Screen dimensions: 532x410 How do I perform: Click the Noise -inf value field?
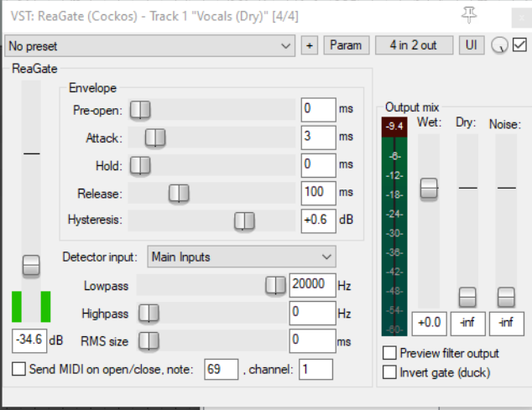(507, 324)
